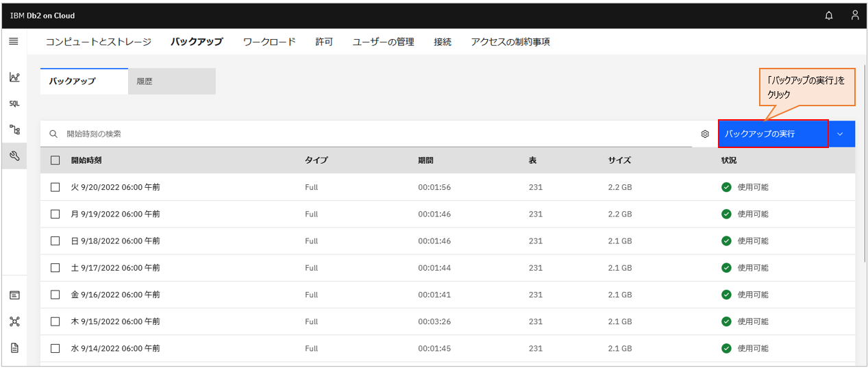Image resolution: width=868 pixels, height=368 pixels.
Task: Select the bold バックアップ top navigation tab
Action: tap(197, 42)
